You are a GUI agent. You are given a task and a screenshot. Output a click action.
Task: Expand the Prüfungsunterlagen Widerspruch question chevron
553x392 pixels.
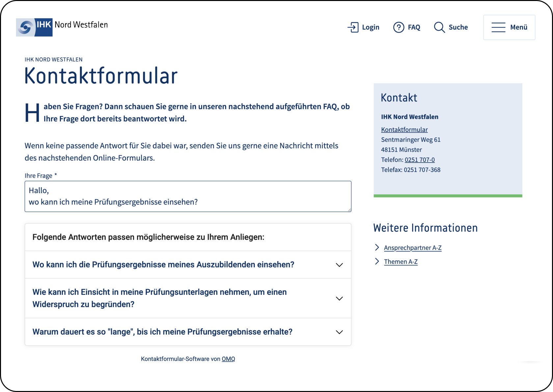tap(339, 299)
